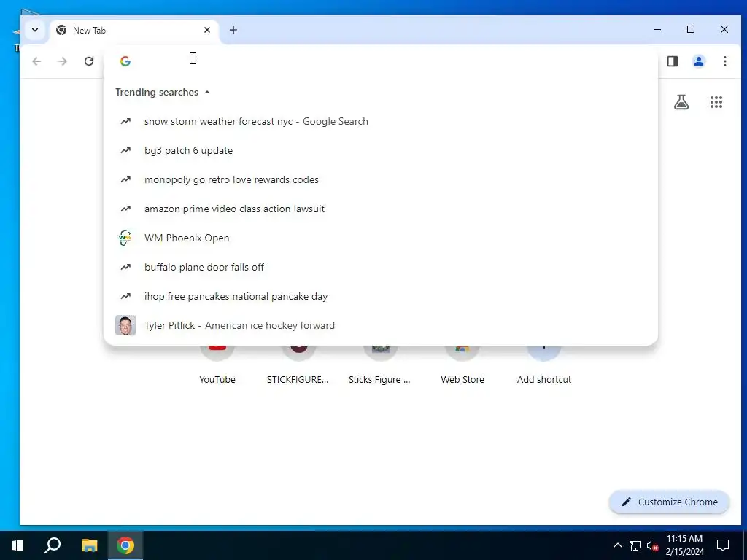Viewport: 747px width, 560px height.
Task: Collapse the Trending searches section
Action: pyautogui.click(x=163, y=92)
